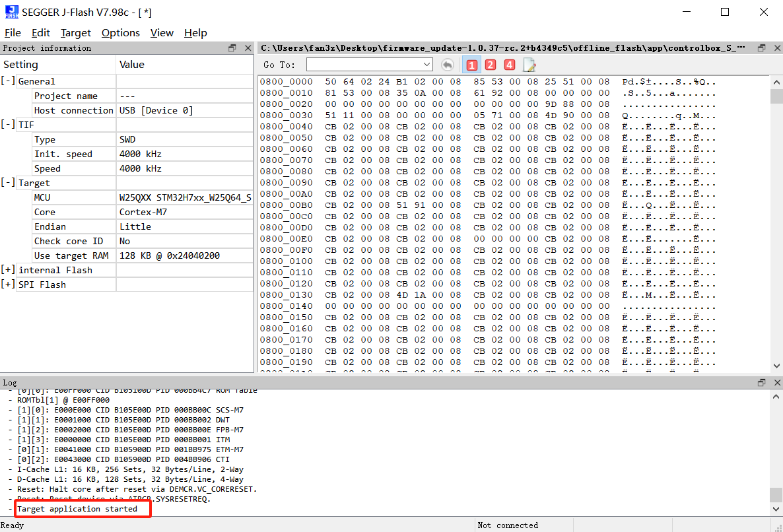Screen dimensions: 783x532
Task: Click the Target application started log line
Action: (77, 509)
